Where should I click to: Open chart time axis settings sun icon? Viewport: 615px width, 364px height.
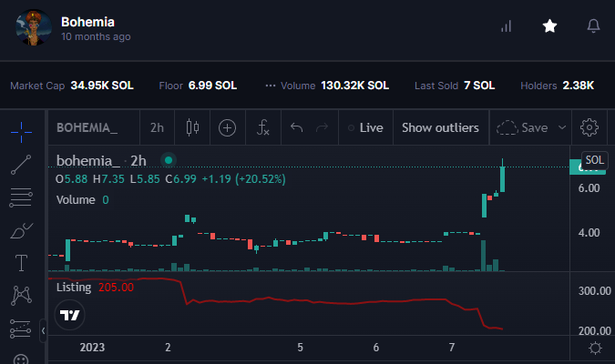[595, 348]
